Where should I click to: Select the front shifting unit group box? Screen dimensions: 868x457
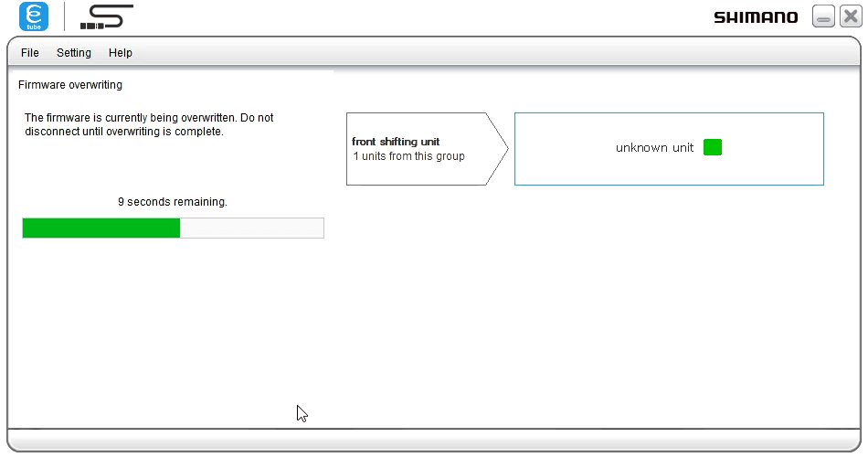(x=416, y=149)
